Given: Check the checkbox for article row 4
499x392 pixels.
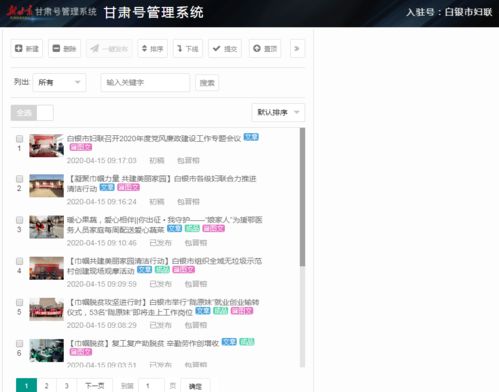Looking at the screenshot, I should [19, 261].
